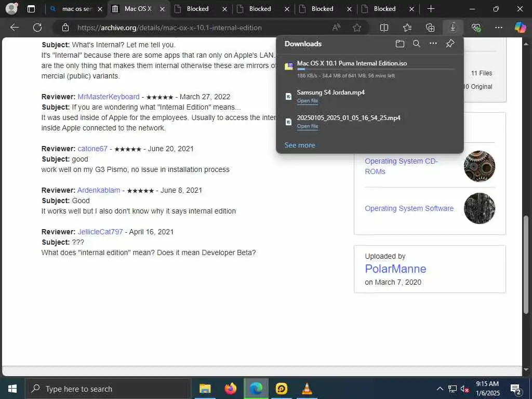Select the Mac OS X 10.1 Puma iso download
This screenshot has height=399, width=532.
[352, 63]
